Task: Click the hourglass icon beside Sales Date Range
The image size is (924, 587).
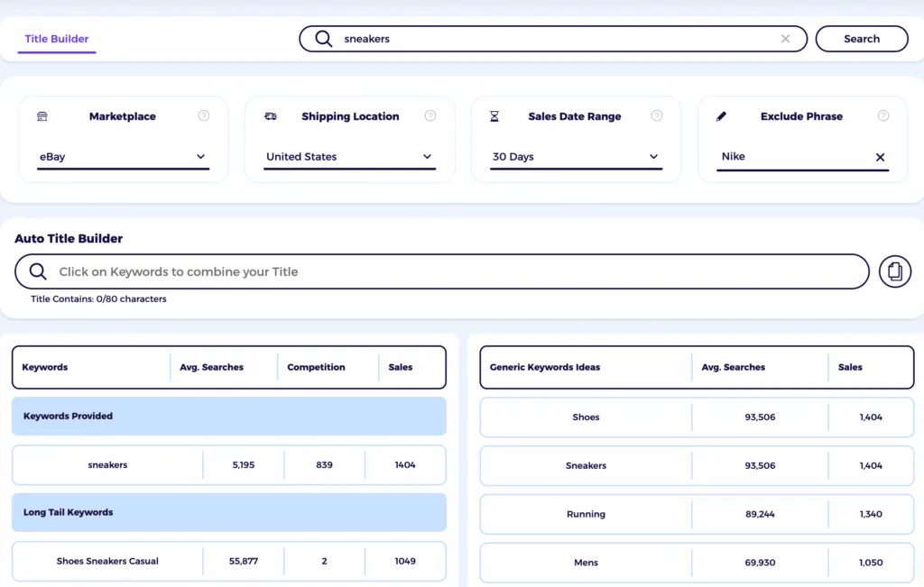Action: 493,115
